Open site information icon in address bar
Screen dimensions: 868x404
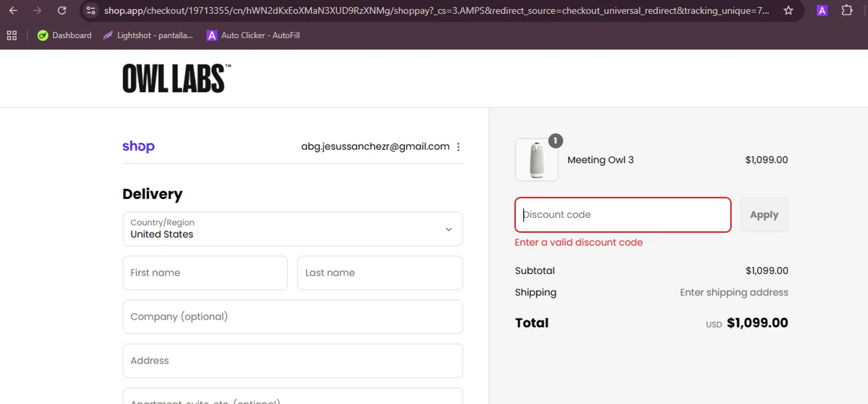[90, 10]
